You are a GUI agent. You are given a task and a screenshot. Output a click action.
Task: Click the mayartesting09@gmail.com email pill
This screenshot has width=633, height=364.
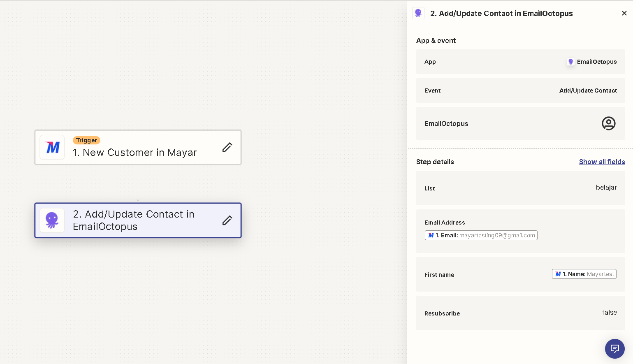pyautogui.click(x=481, y=235)
